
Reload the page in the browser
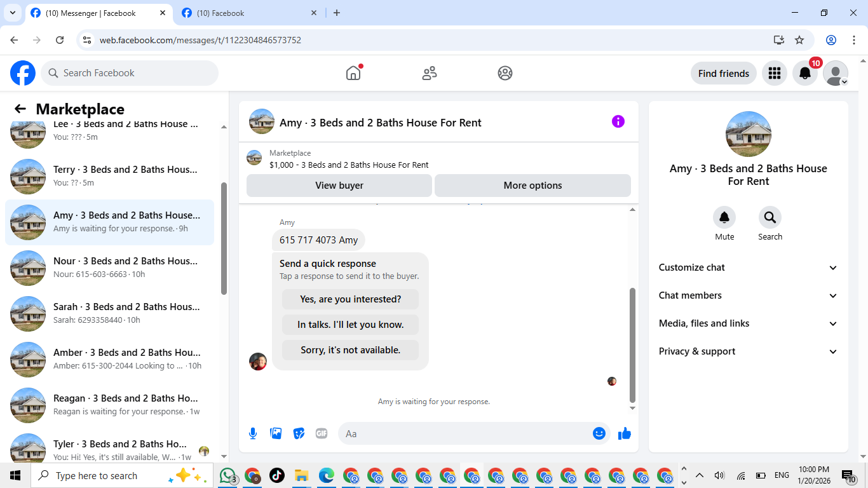[60, 40]
